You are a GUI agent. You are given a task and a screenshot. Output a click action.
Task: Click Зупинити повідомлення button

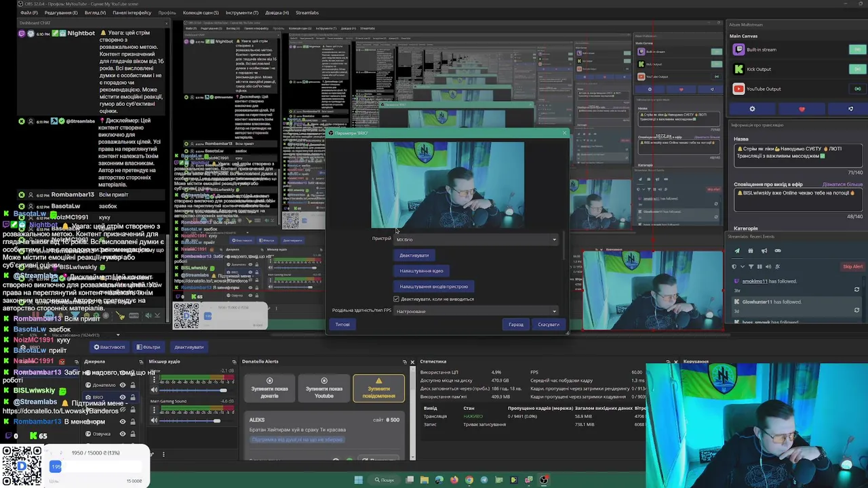coord(378,388)
